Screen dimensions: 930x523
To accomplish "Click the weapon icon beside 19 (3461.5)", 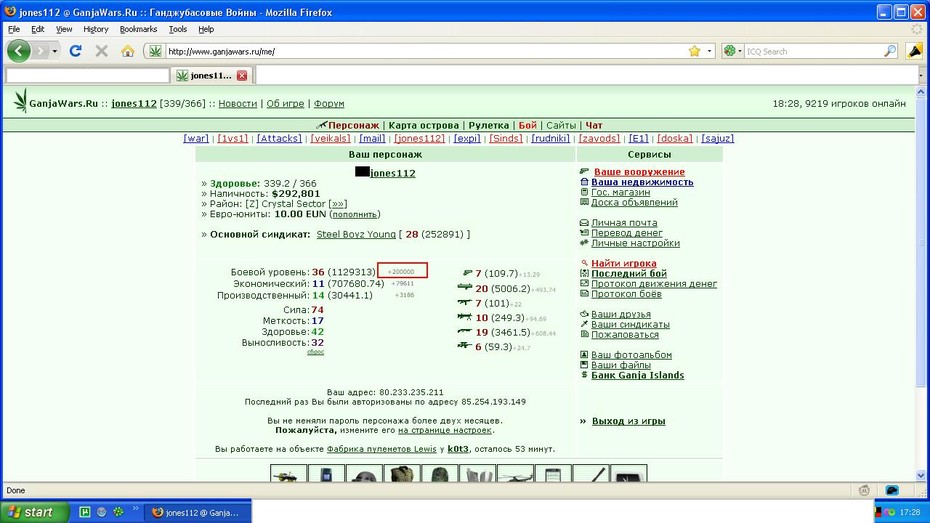I will (x=465, y=331).
